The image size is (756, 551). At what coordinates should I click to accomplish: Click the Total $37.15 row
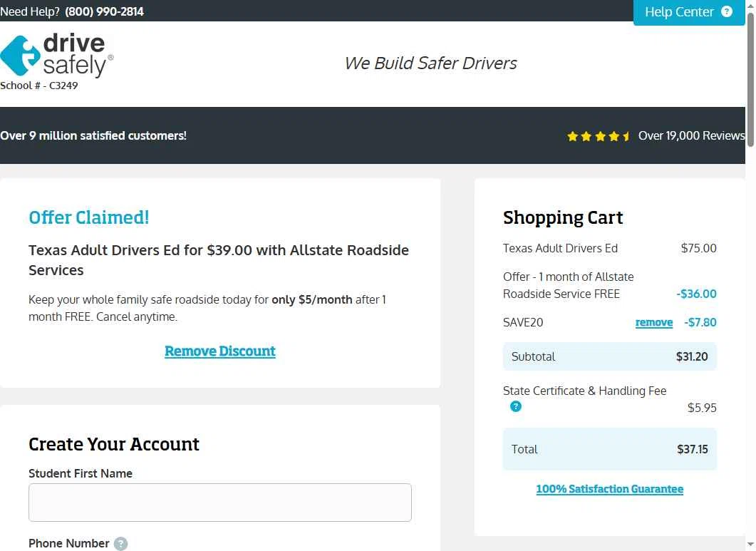click(x=609, y=449)
